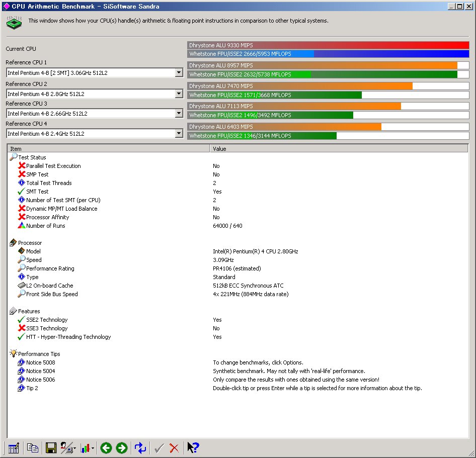The height and width of the screenshot is (458, 476).
Task: Click the Value column header
Action: pyautogui.click(x=339, y=149)
